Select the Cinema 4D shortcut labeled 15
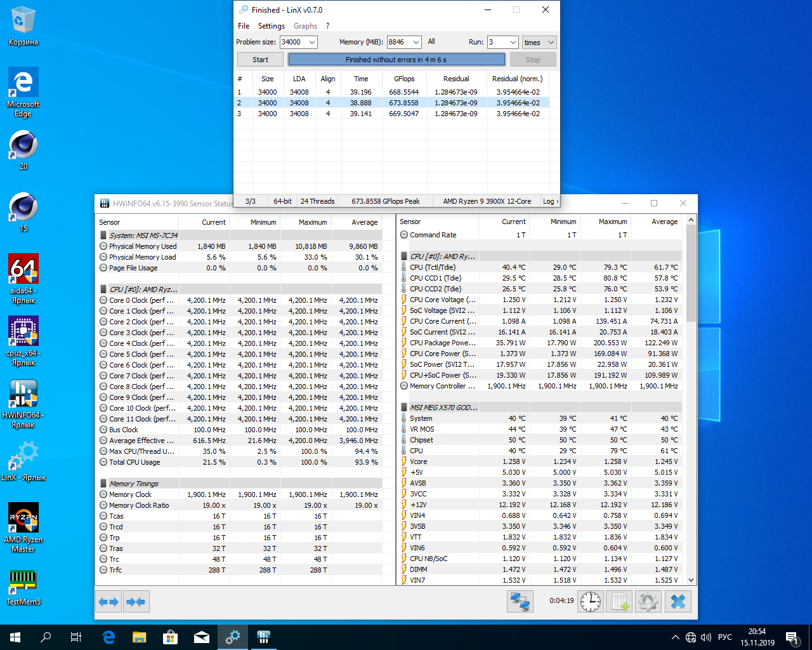Viewport: 812px width, 650px height. click(x=23, y=212)
